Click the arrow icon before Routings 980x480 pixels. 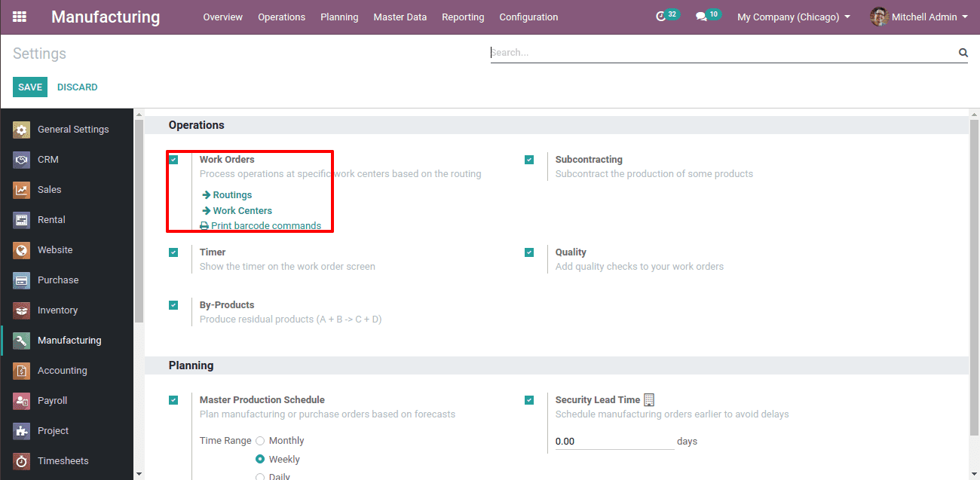click(206, 195)
